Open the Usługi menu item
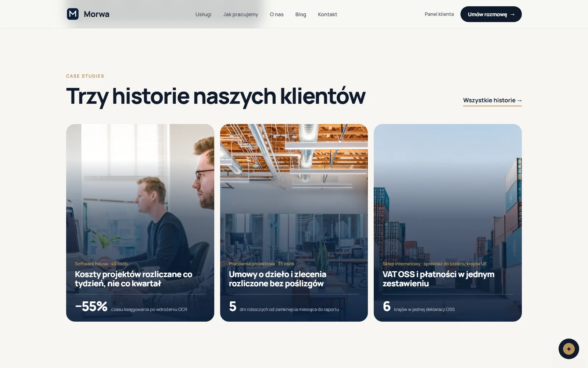Viewport: 588px width, 368px height. [203, 14]
